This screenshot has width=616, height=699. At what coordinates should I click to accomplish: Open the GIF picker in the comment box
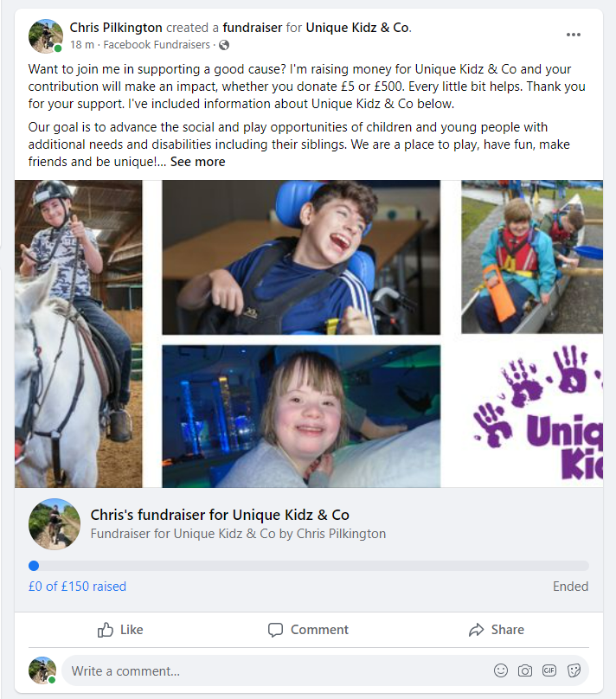click(x=549, y=670)
